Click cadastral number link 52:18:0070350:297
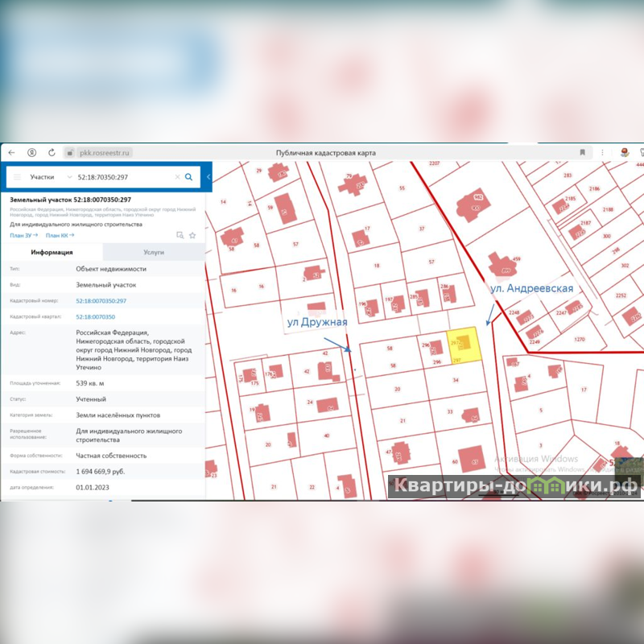This screenshot has height=644, width=644. 101,300
